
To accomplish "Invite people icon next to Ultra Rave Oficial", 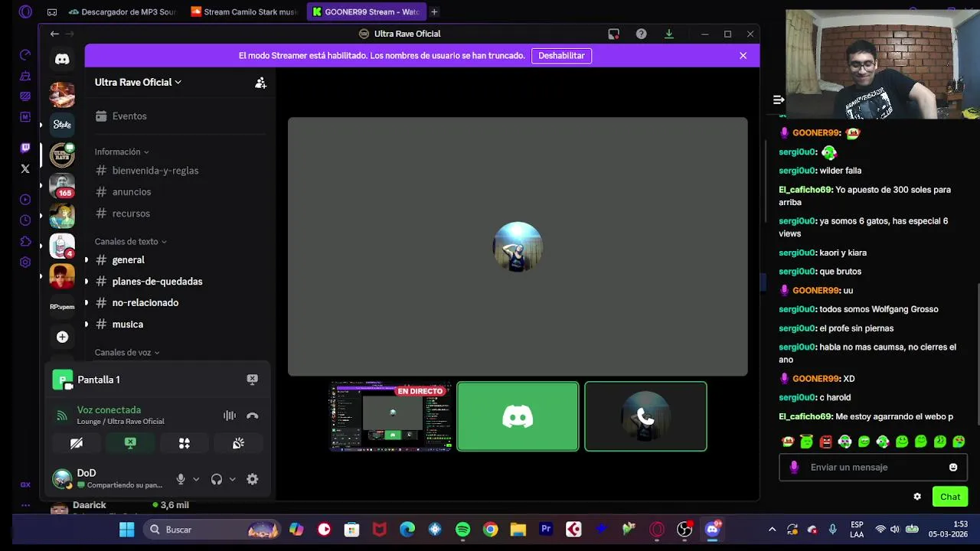I will [x=260, y=83].
